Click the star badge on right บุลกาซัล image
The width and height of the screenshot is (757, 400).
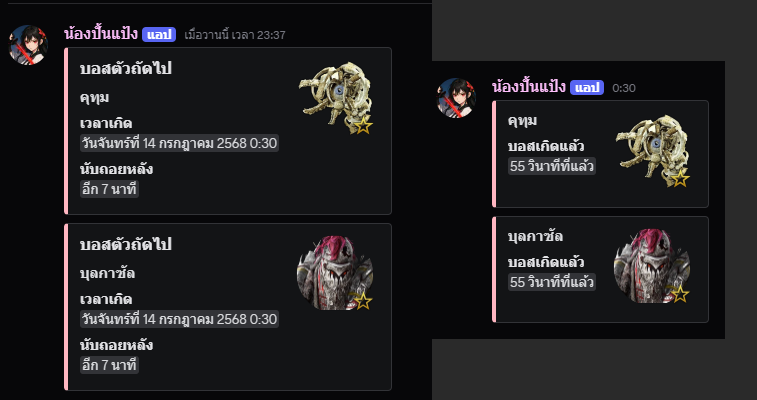point(680,294)
